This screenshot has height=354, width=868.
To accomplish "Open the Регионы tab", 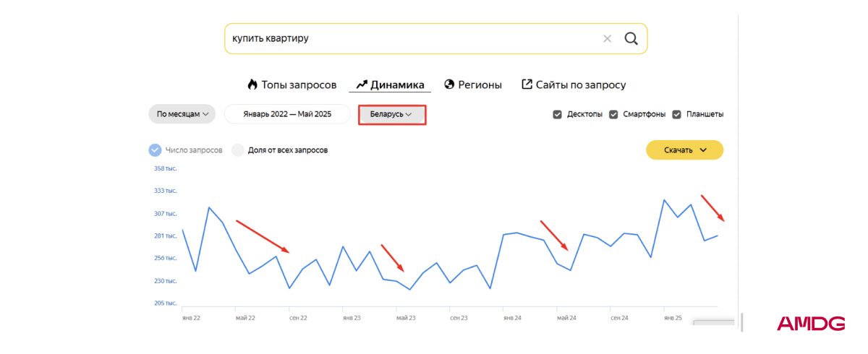I will [x=472, y=85].
